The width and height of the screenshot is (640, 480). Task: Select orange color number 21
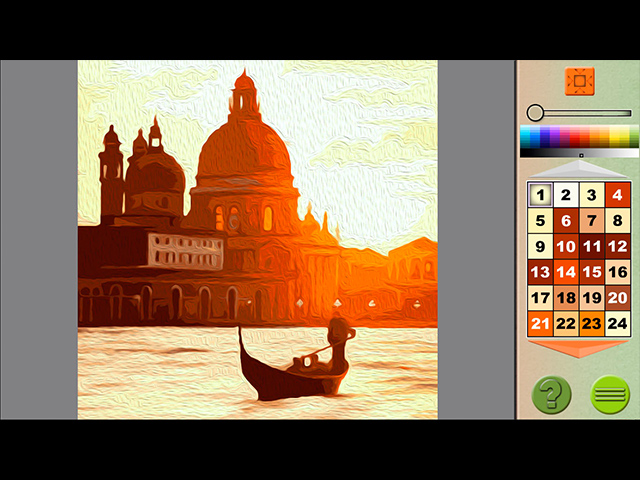(540, 323)
